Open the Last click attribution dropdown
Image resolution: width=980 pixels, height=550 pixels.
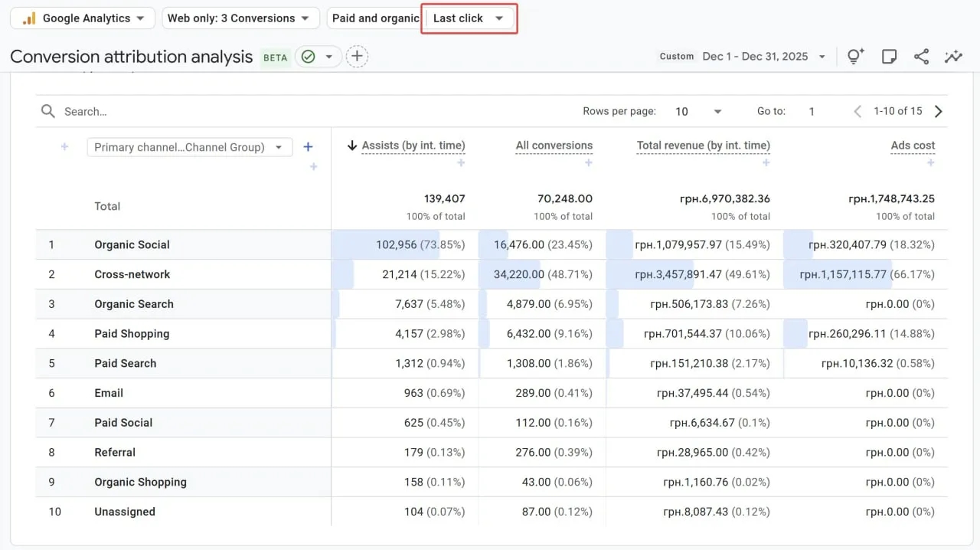469,18
